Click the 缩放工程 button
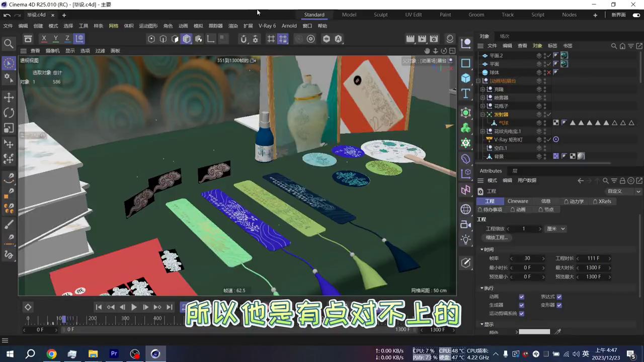 pyautogui.click(x=496, y=237)
